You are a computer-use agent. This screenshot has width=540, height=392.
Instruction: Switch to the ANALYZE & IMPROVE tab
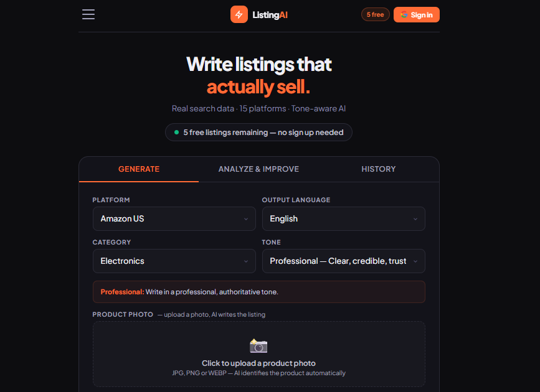(x=258, y=169)
